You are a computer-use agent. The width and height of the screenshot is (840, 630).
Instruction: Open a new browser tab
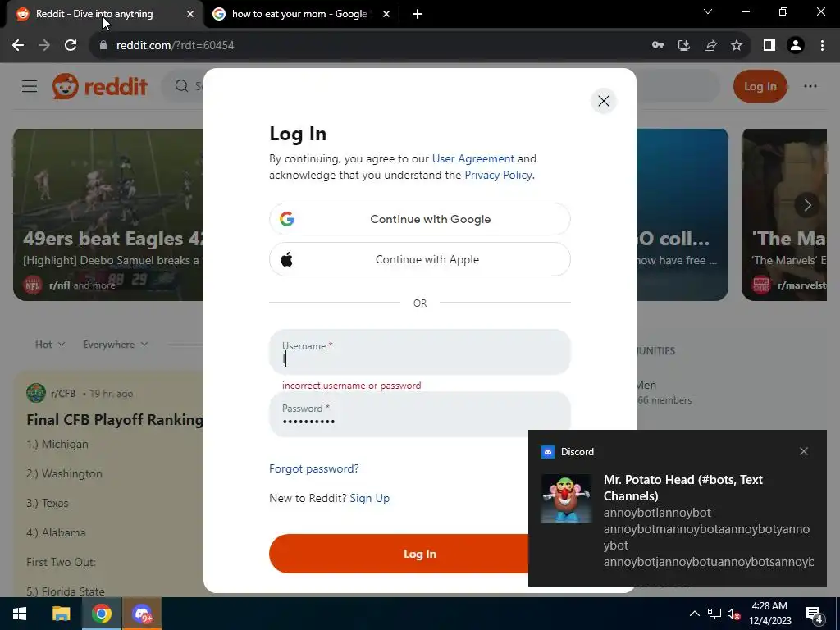click(418, 14)
